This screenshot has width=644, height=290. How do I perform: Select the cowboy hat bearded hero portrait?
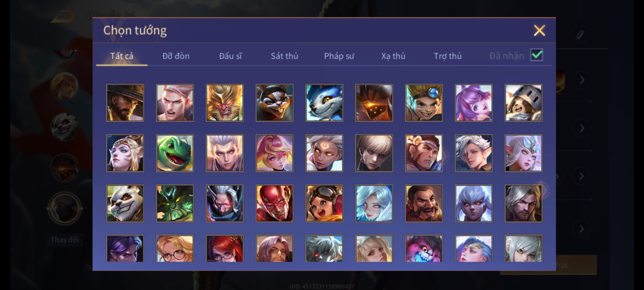point(125,103)
